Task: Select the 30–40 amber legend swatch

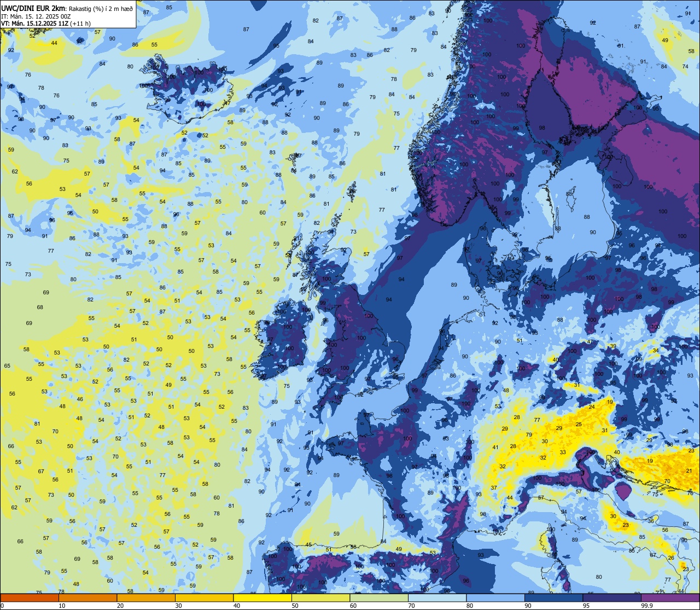Action: [204, 598]
